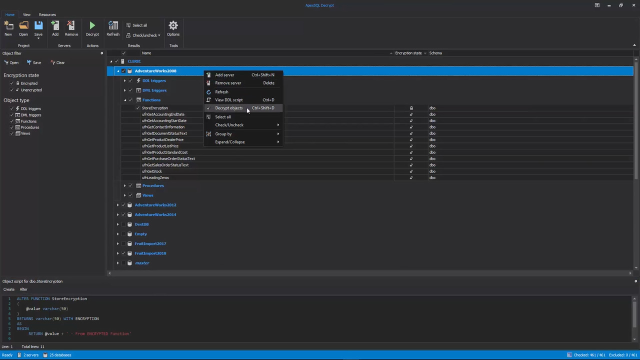The image size is (640, 360).
Task: Click the horizontal scrollbar below the results grid
Action: click(370, 273)
